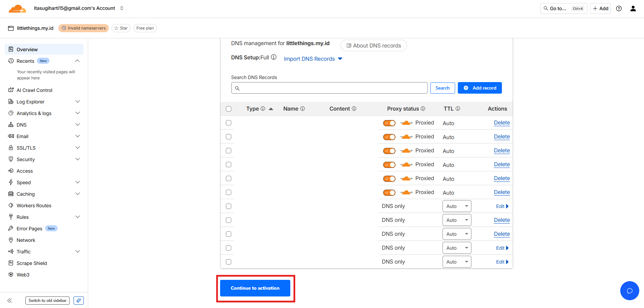The image size is (644, 308).
Task: Toggle proxy switch on third Proxied row
Action: pos(389,151)
